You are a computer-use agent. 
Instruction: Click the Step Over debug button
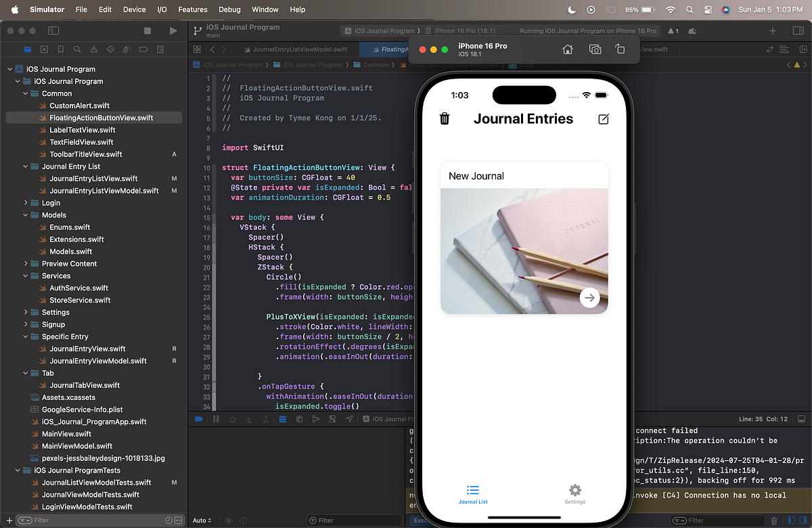(x=233, y=418)
